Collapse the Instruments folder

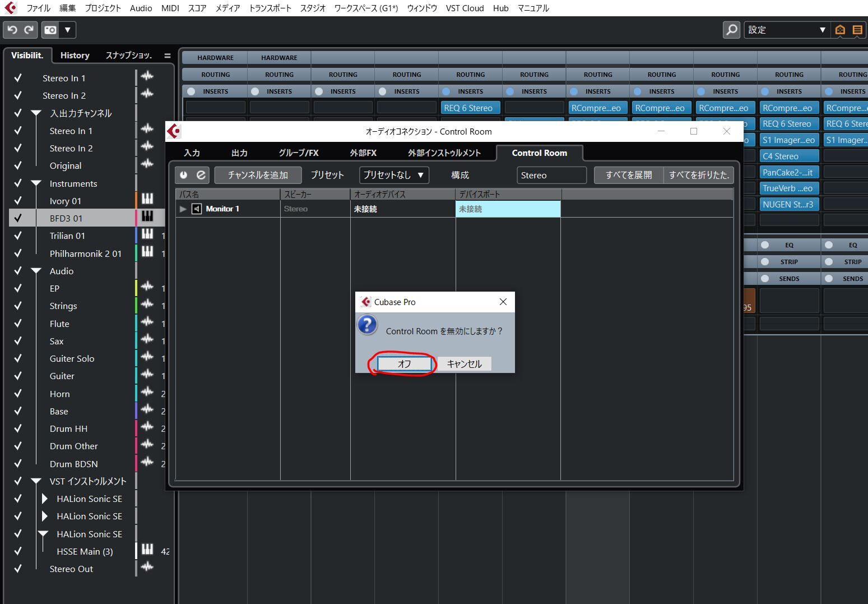point(36,183)
